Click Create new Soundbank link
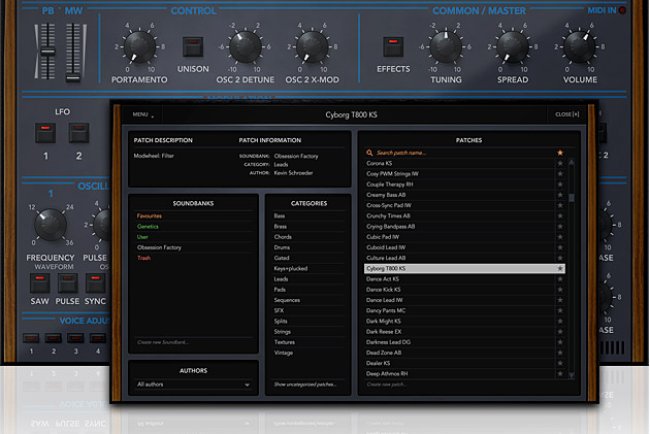This screenshot has height=434, width=650. (x=163, y=342)
